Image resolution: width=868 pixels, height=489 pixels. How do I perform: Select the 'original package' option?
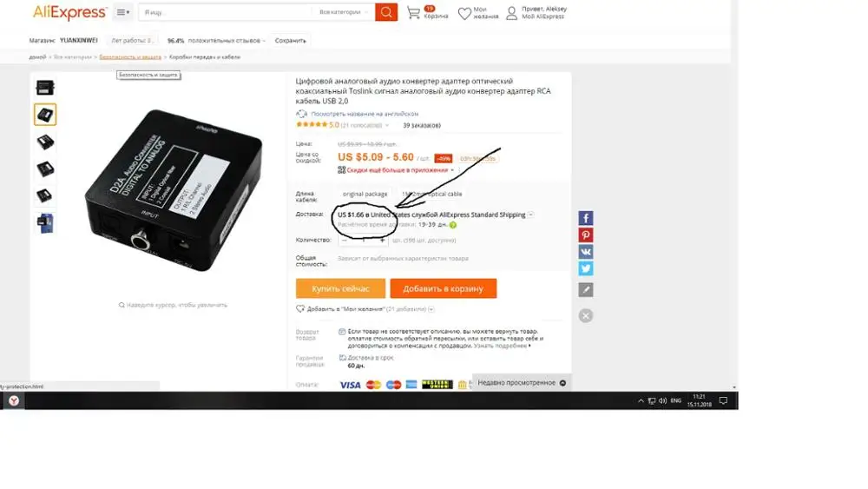tap(365, 194)
